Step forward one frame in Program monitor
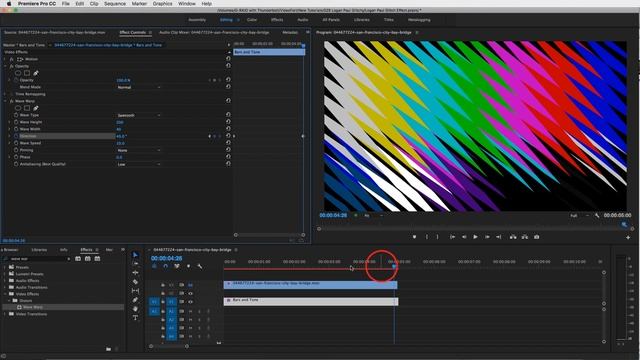 (487, 237)
